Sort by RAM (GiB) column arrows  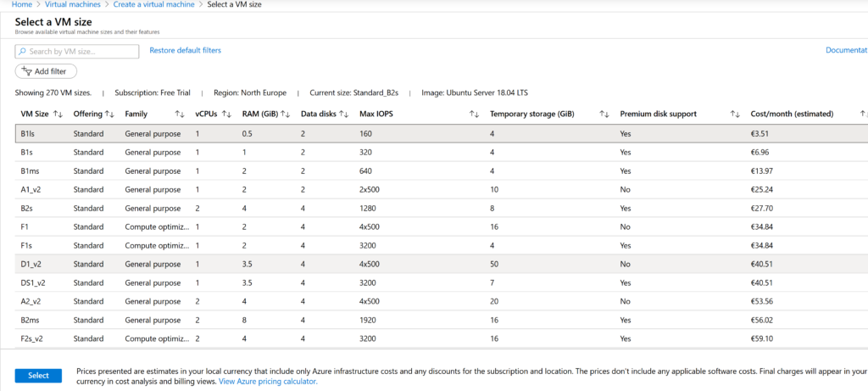285,115
